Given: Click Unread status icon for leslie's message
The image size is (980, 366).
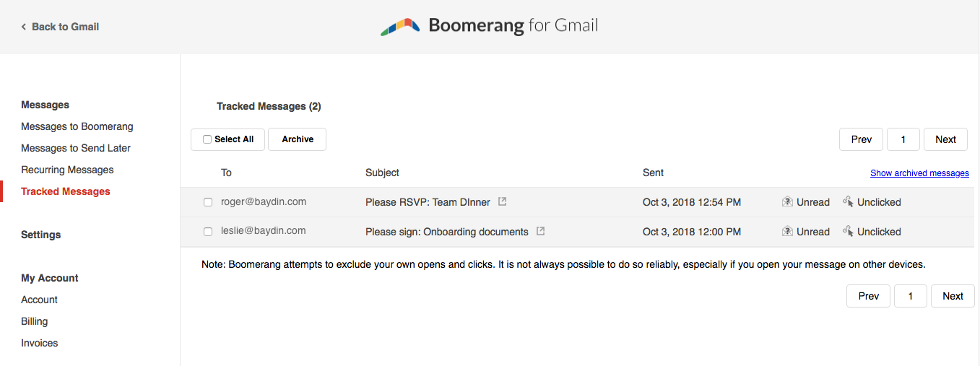Looking at the screenshot, I should click(788, 232).
